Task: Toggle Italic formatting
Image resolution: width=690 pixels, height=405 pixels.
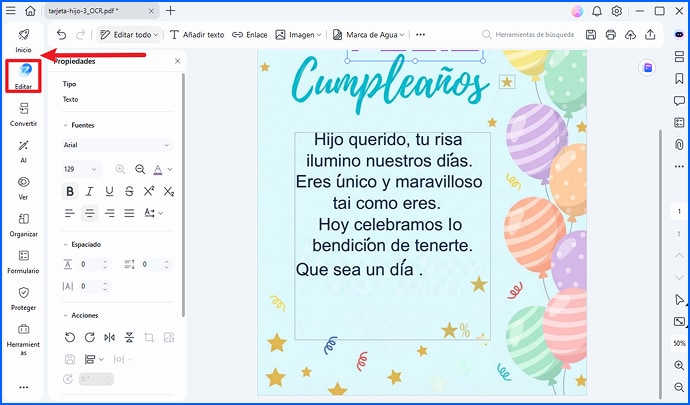Action: 89,191
